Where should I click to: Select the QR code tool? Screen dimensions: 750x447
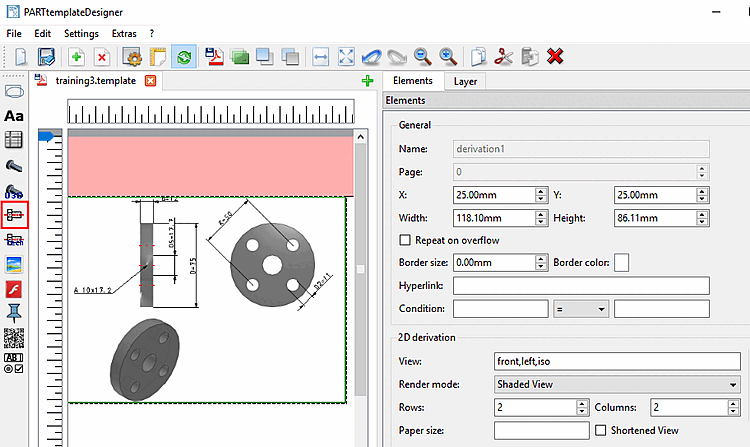coord(14,337)
